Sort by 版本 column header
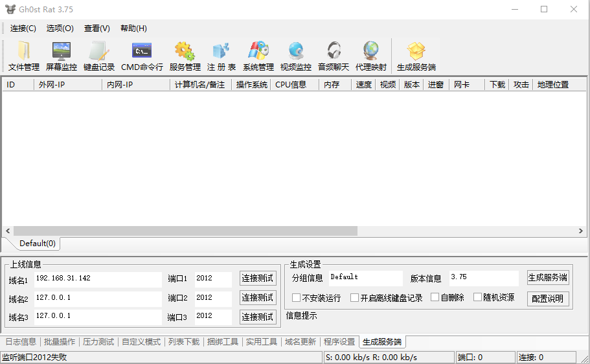Screen dimensions: 590x364 tap(411, 85)
